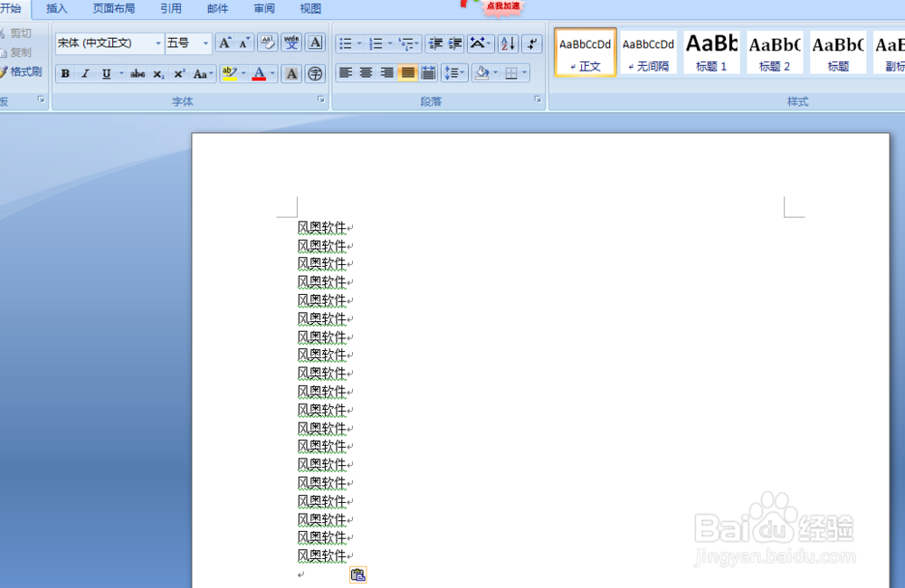905x588 pixels.
Task: Click the red font color A
Action: click(x=259, y=74)
